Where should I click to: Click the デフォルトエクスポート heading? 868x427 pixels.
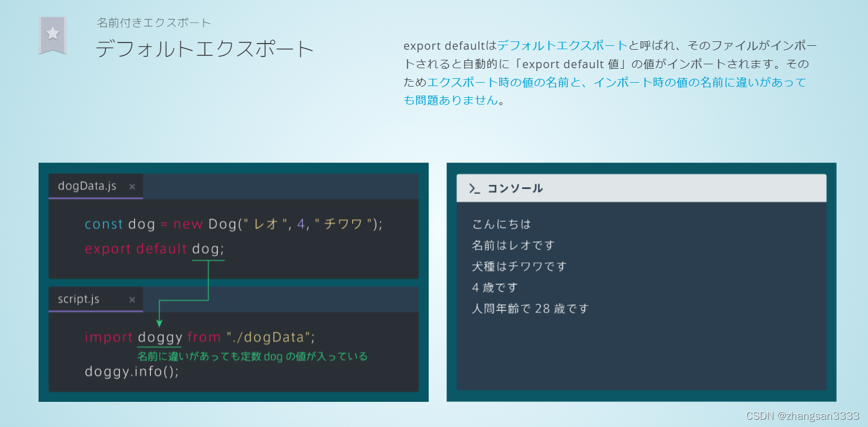205,49
